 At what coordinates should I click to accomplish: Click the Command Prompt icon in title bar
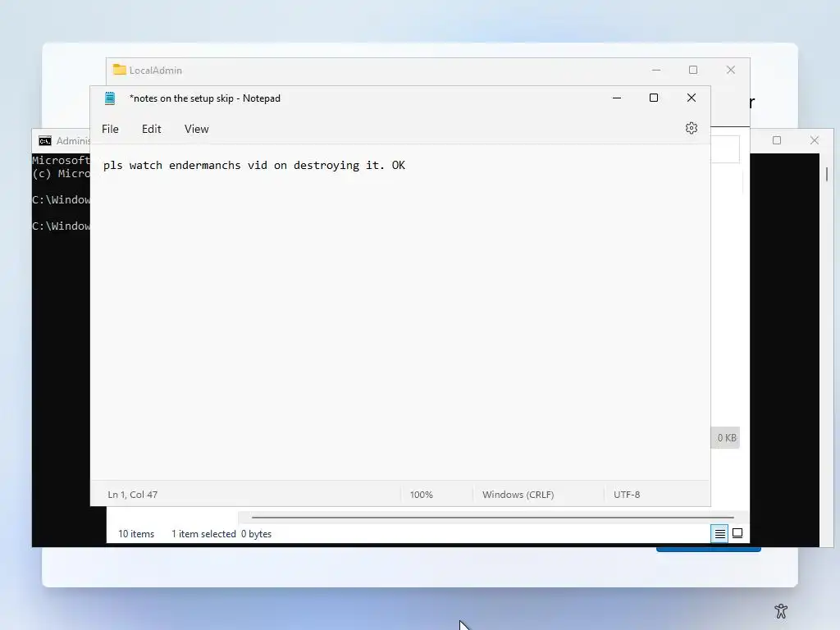coord(45,141)
